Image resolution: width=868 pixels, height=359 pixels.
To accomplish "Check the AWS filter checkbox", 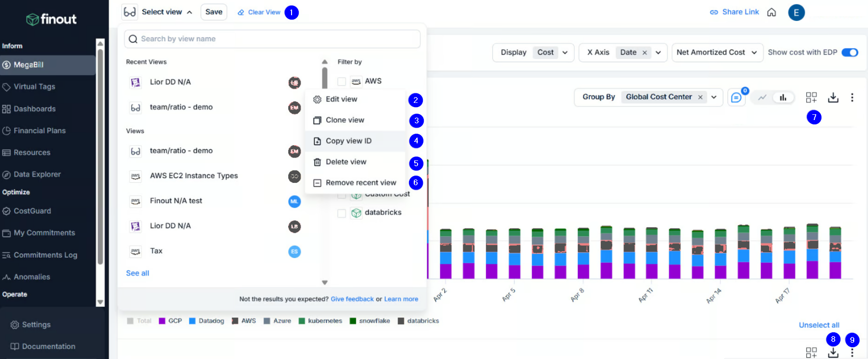I will (341, 81).
